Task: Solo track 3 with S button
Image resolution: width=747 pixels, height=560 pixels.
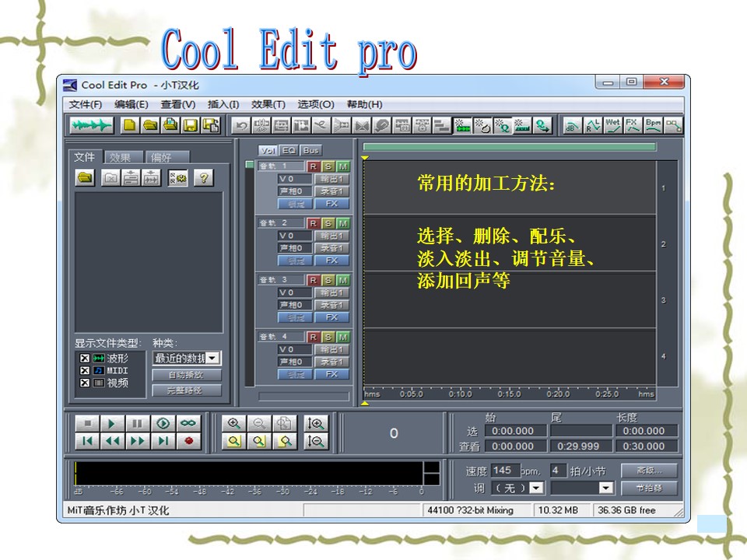Action: coord(328,280)
